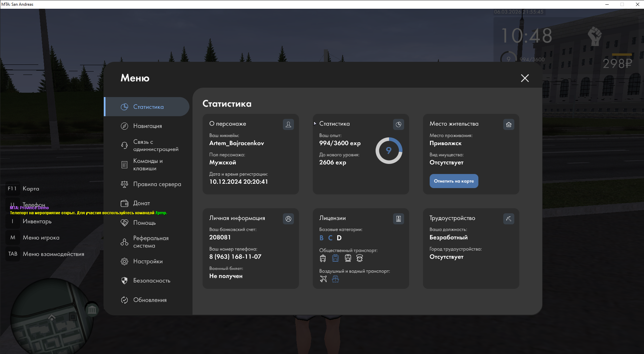Click the residence value "Приволжск"

[445, 143]
